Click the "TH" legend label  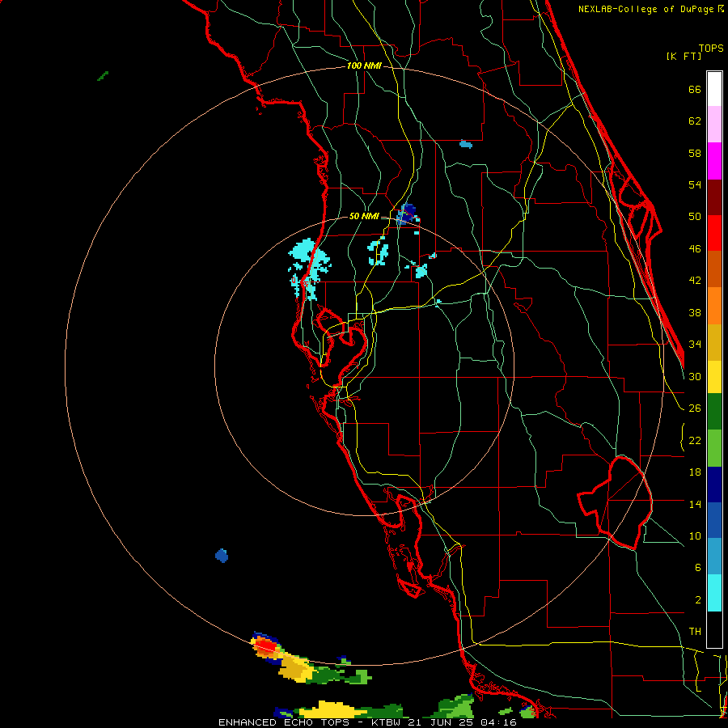(x=695, y=632)
